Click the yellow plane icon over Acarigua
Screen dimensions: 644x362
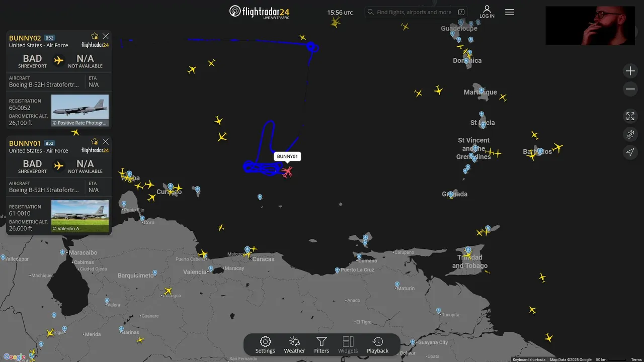(168, 291)
